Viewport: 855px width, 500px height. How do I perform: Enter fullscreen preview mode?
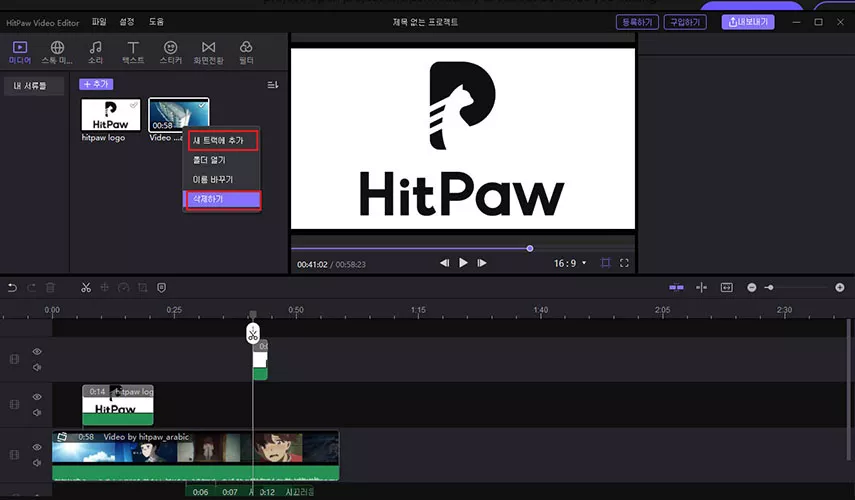624,263
